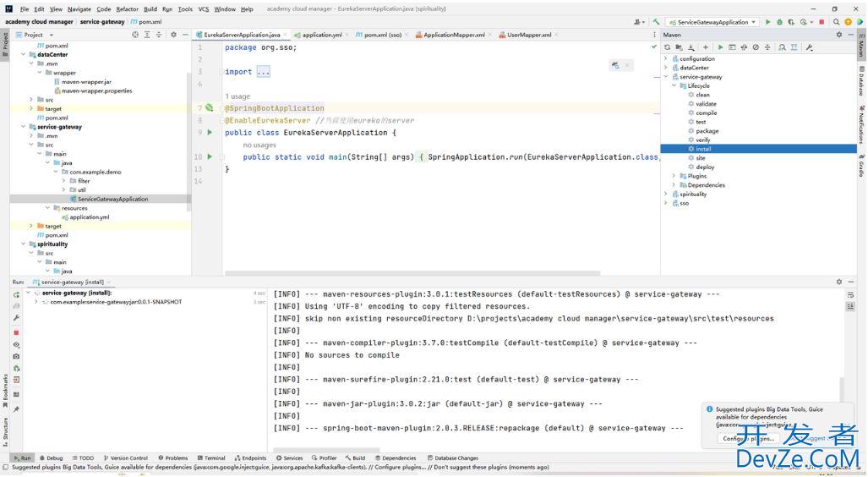Open the Navigate menu

pyautogui.click(x=79, y=8)
